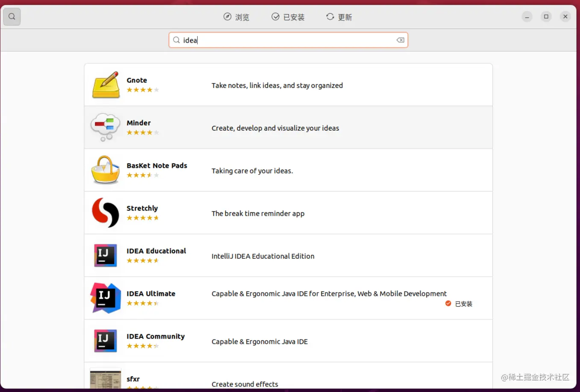Open the BasKet Note Pads icon
The image size is (580, 392).
(x=105, y=170)
